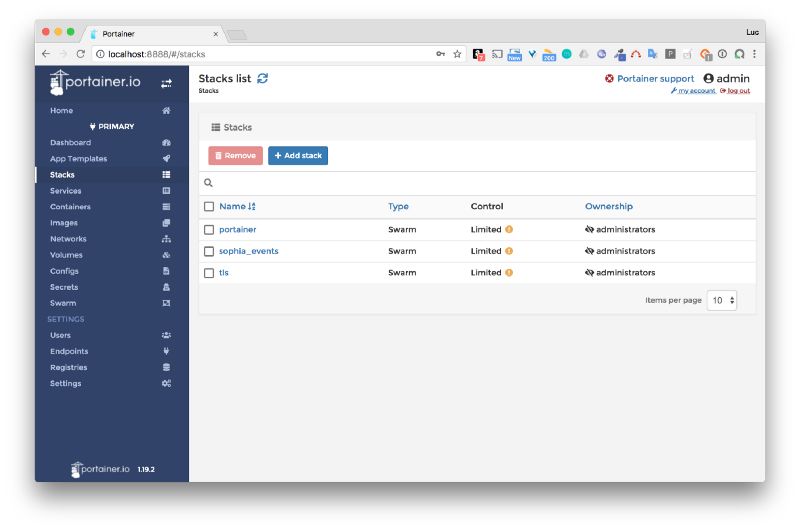Screen dimensions: 800x531
Task: Open new tab button beside Portainer tab
Action: [236, 35]
